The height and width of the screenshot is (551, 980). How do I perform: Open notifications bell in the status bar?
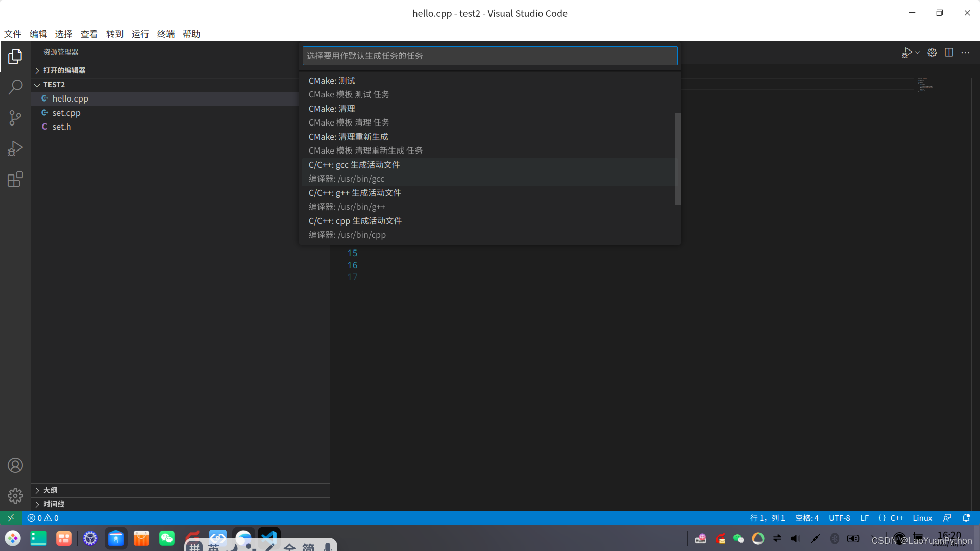pyautogui.click(x=966, y=518)
